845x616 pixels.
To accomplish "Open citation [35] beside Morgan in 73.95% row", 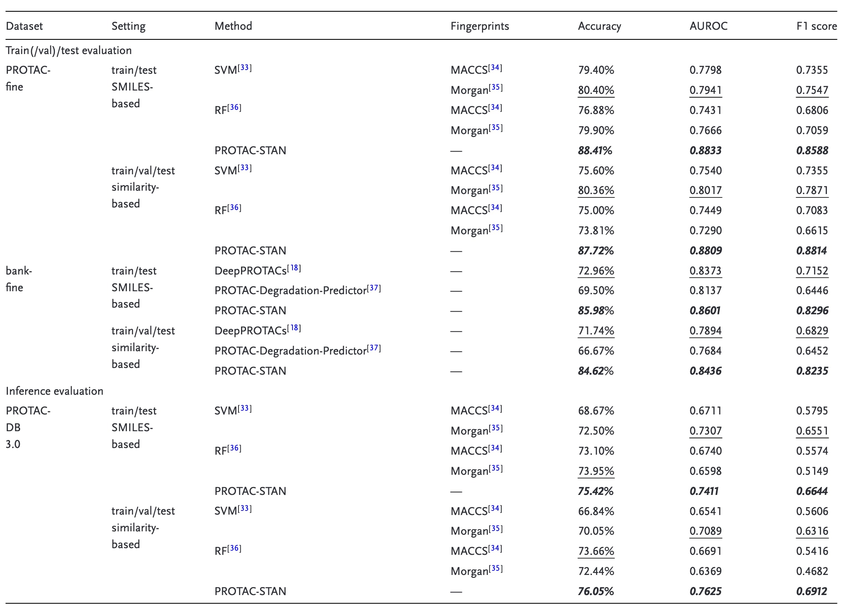I will tap(495, 468).
